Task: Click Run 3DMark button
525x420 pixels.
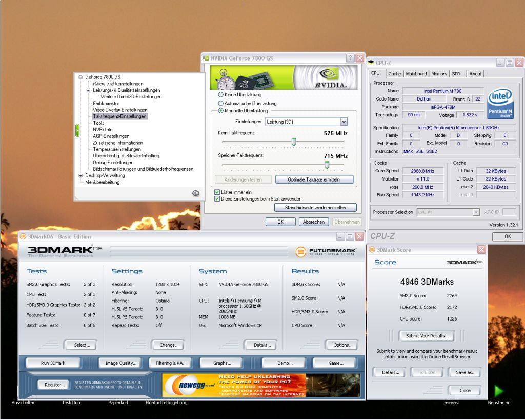Action: (x=53, y=363)
